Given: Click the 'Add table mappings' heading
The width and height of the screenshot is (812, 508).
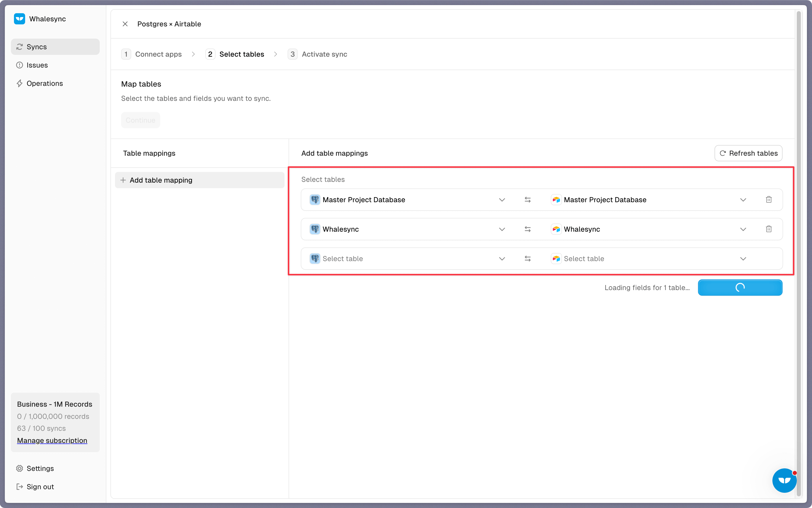Looking at the screenshot, I should point(334,153).
